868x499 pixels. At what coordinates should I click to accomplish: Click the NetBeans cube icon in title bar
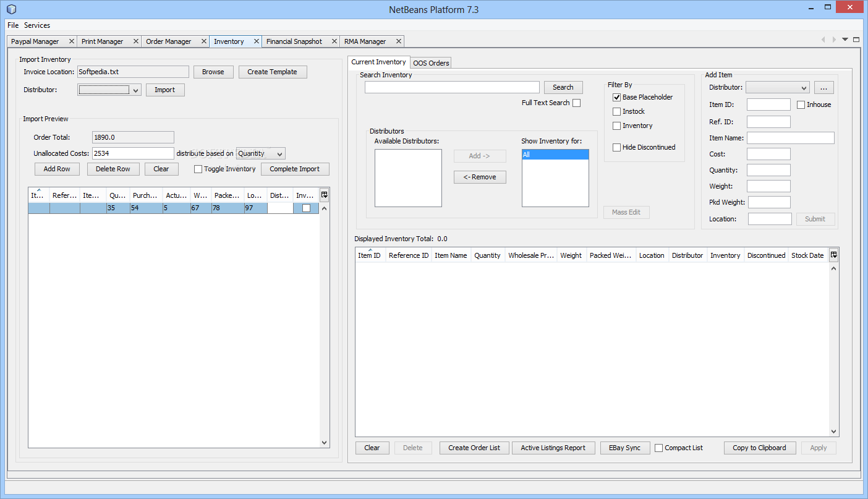tap(11, 9)
